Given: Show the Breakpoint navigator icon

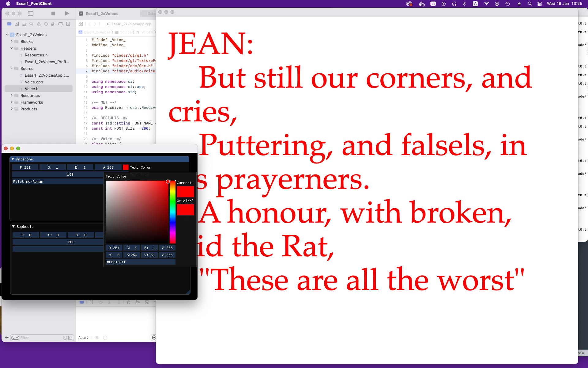Looking at the screenshot, I should point(61,24).
